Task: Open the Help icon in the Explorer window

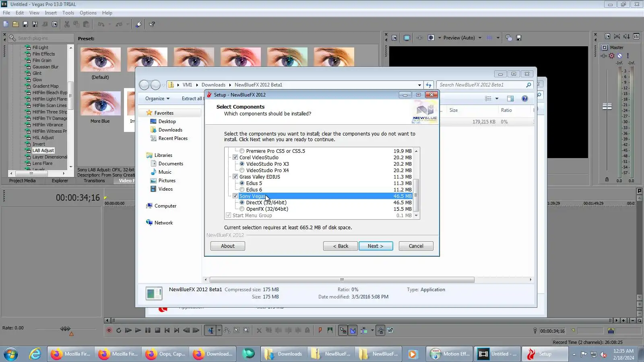Action: coord(524,99)
